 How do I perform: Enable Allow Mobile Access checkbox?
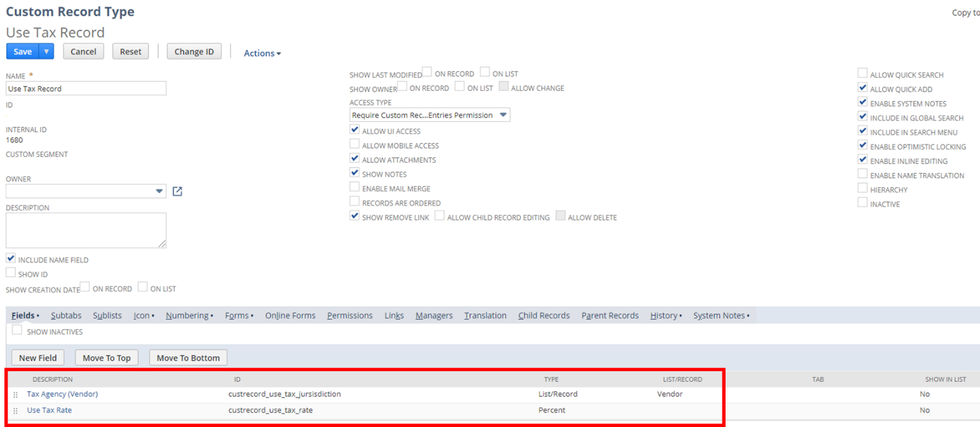click(x=355, y=145)
